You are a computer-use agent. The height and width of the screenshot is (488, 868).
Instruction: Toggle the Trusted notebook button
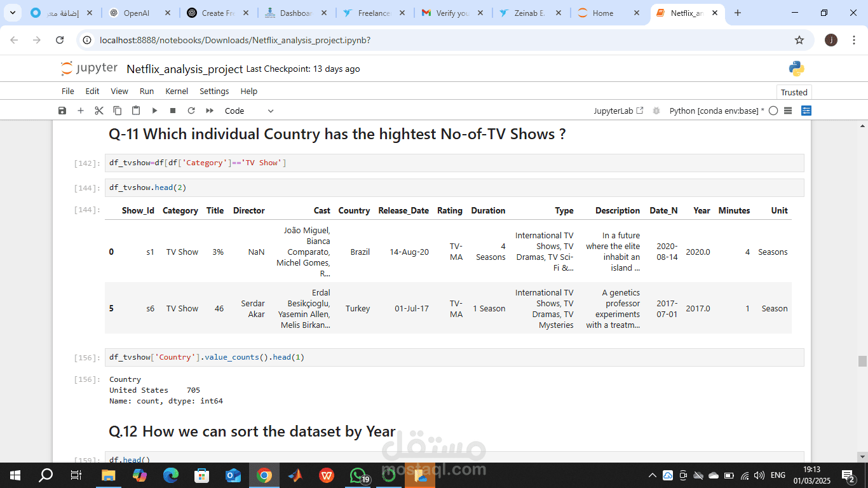[794, 92]
